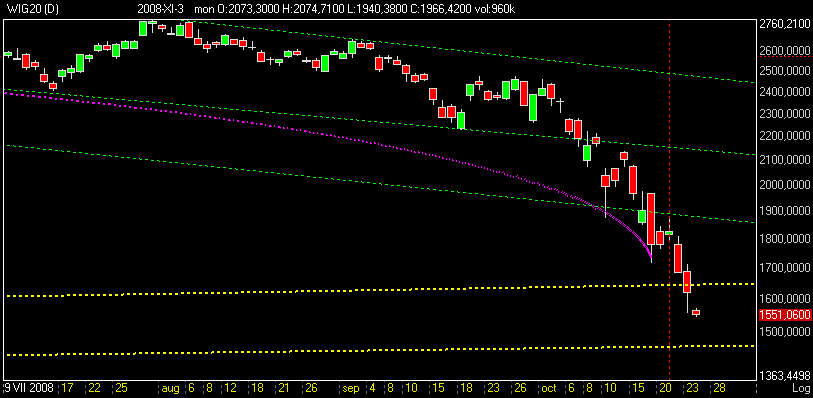The width and height of the screenshot is (813, 398).
Task: Click the 20 date label on time axis
Action: 664,388
